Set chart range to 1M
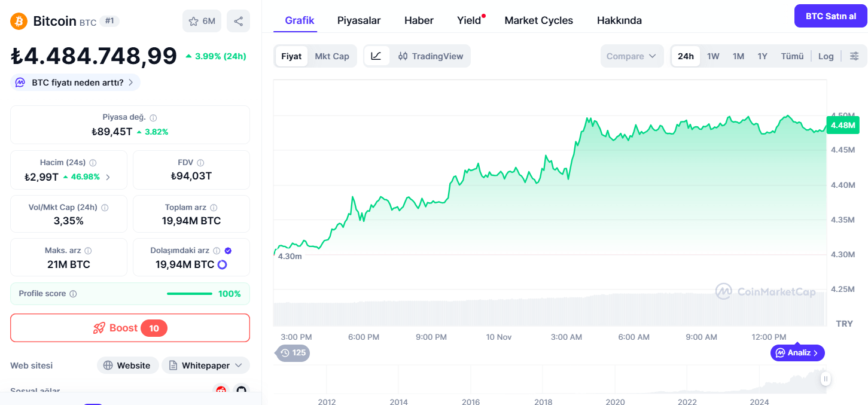Screen dimensions: 868x405 pyautogui.click(x=738, y=56)
